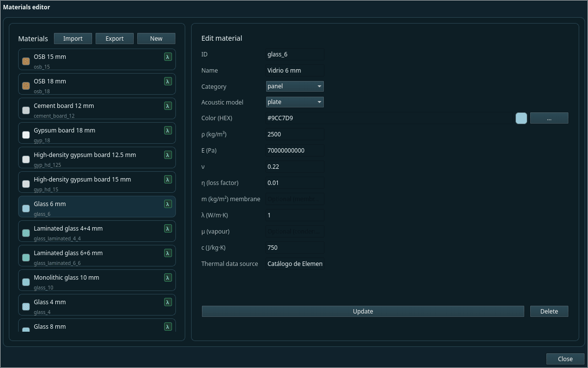
Task: Click the Thermal data source field
Action: (x=294, y=264)
